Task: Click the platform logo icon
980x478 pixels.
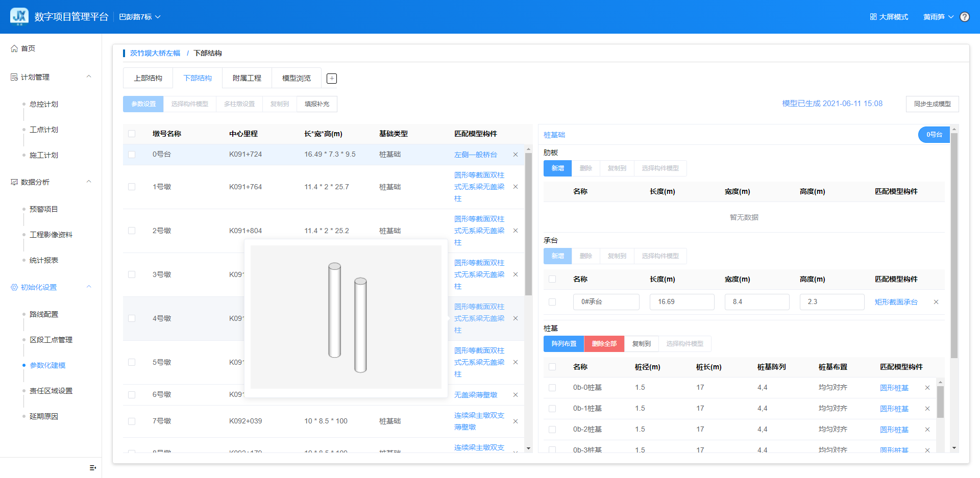Action: tap(19, 17)
